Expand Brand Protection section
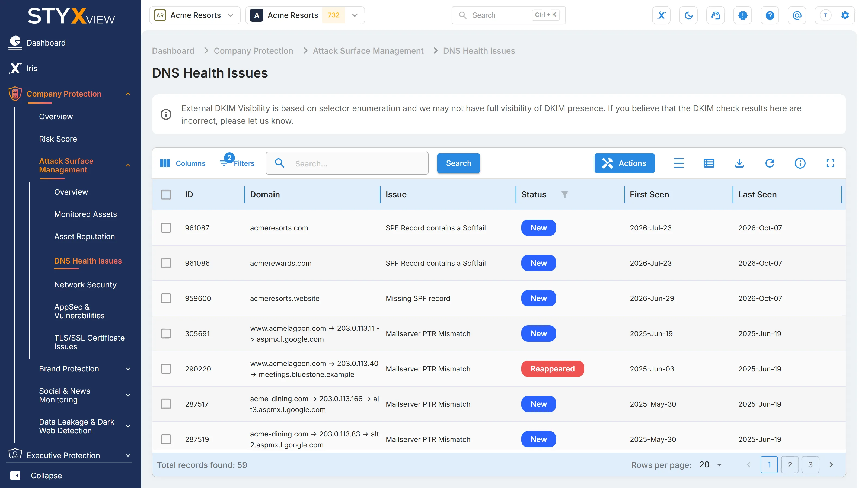 pos(128,369)
